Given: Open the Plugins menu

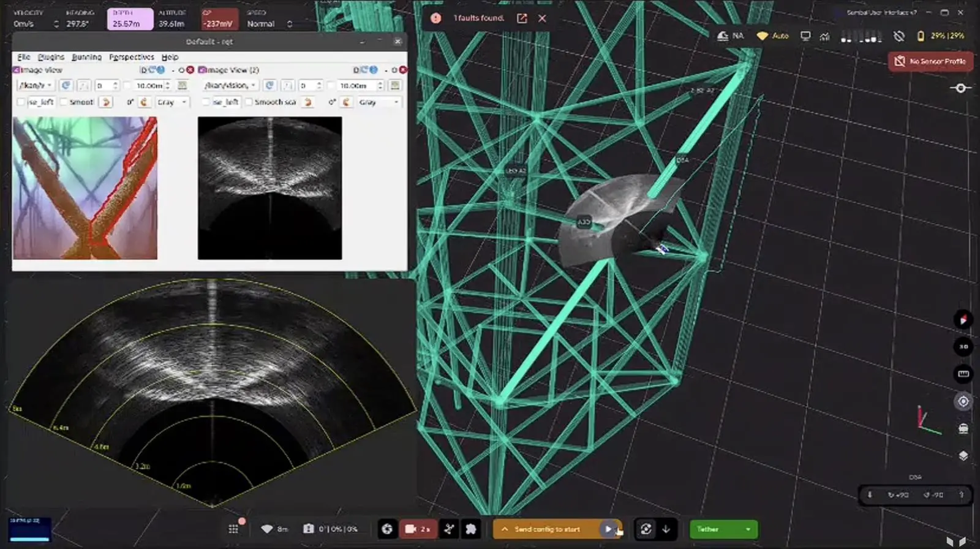Looking at the screenshot, I should click(51, 57).
